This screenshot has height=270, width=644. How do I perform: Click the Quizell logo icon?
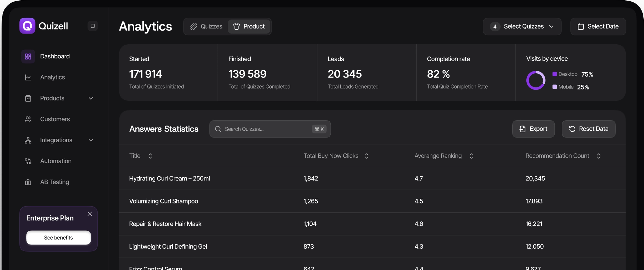27,26
